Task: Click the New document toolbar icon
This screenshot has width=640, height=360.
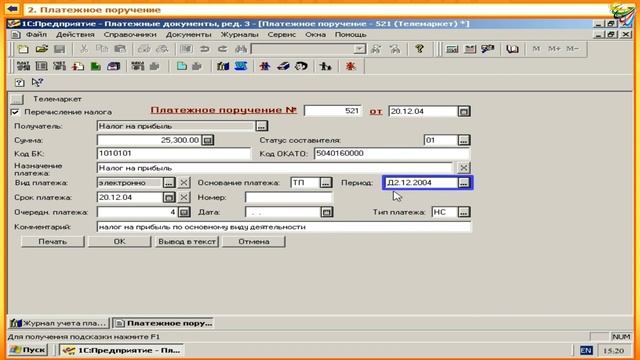Action: [23, 49]
